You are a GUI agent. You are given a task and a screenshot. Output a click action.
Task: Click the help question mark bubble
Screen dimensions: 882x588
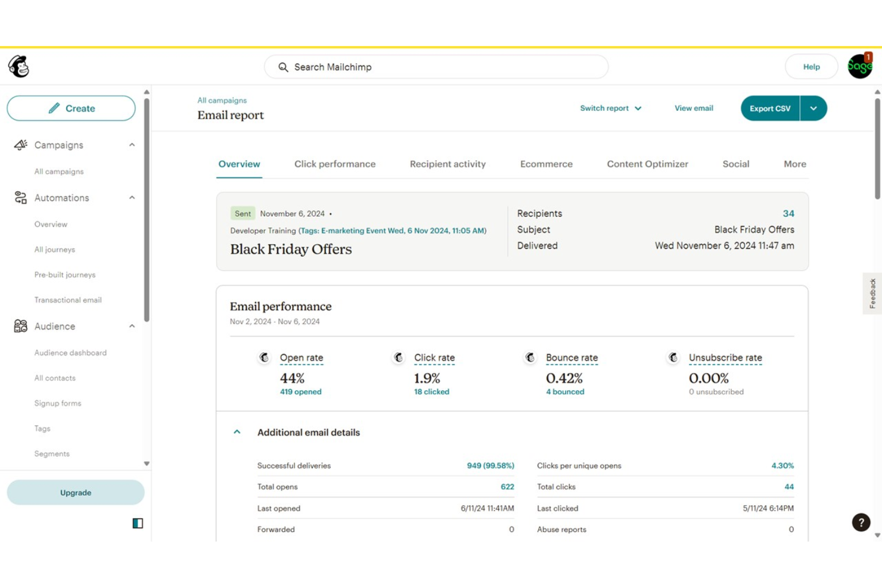861,522
